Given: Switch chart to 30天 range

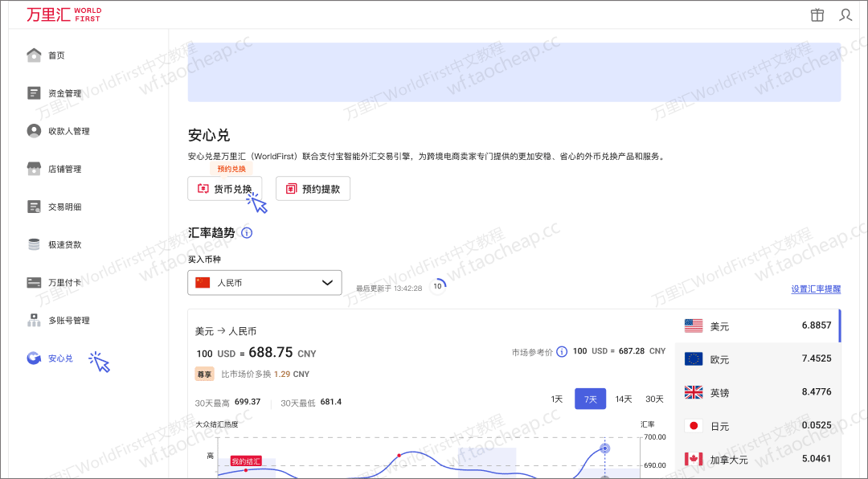Looking at the screenshot, I should click(654, 399).
